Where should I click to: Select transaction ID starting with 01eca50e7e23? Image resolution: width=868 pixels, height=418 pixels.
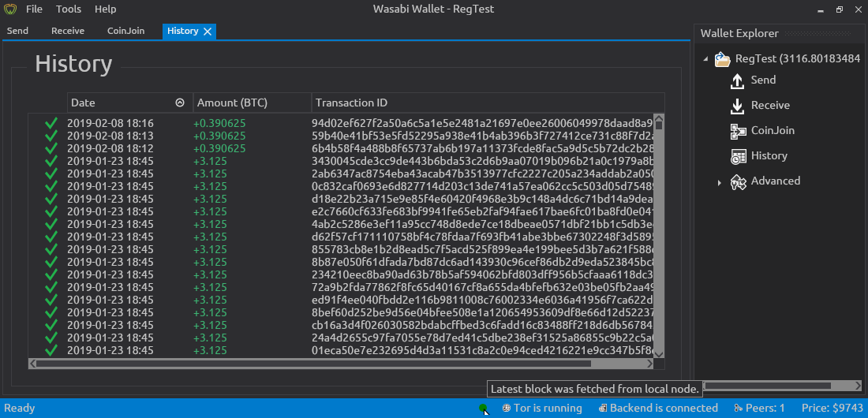(x=482, y=350)
